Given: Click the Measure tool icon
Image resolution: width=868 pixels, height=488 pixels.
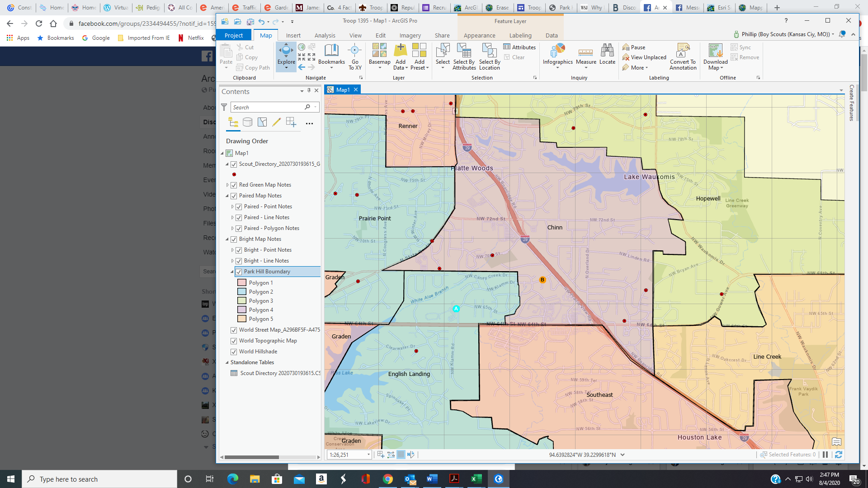Looking at the screenshot, I should coord(586,53).
